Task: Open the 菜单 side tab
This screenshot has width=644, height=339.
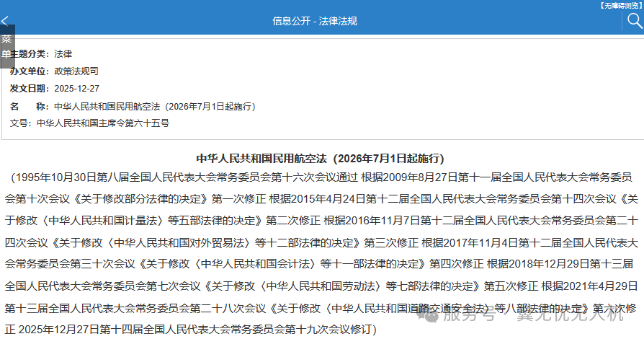Action: pyautogui.click(x=6, y=46)
